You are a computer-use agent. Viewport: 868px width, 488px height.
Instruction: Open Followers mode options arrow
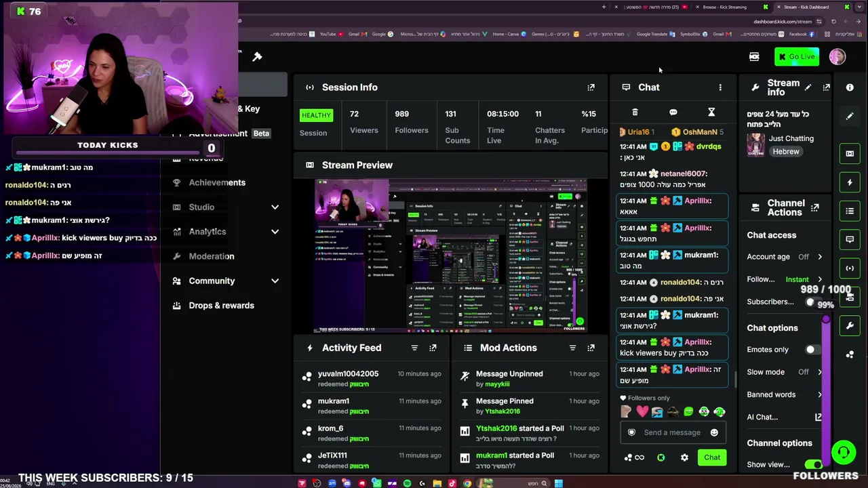[819, 279]
